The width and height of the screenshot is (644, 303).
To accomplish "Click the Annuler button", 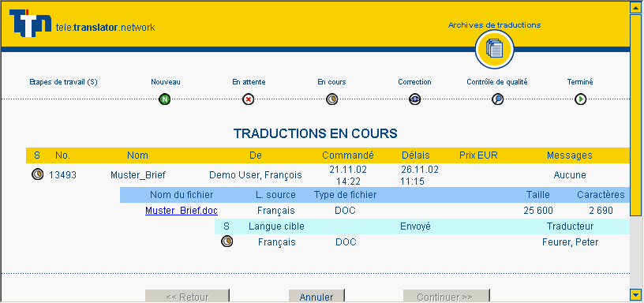I will point(316,296).
